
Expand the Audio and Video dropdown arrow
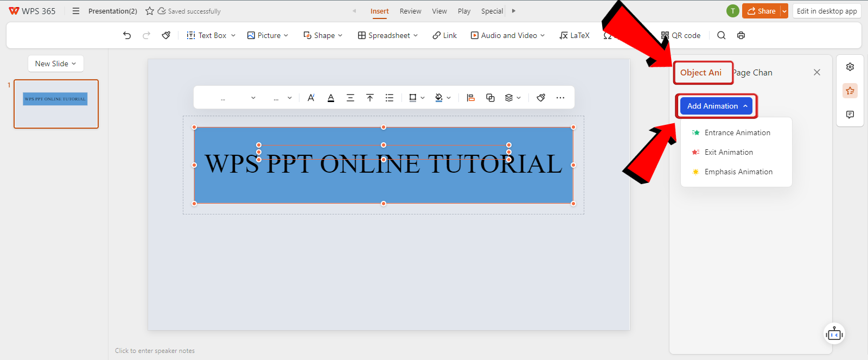[x=542, y=35]
